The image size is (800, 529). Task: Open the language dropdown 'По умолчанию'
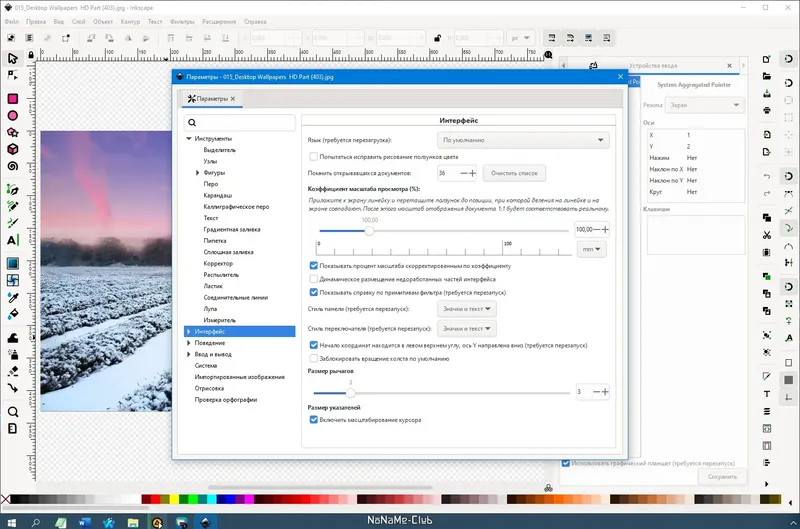523,141
